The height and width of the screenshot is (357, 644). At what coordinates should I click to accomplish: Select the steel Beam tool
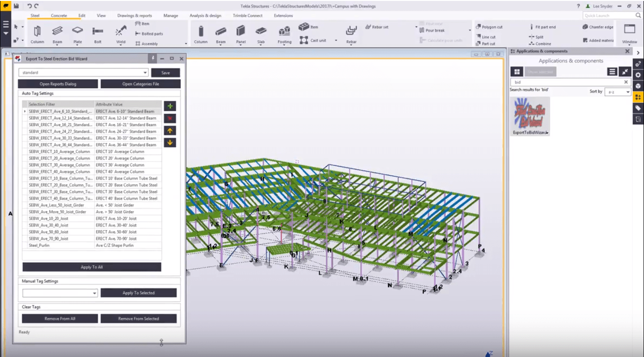click(57, 35)
